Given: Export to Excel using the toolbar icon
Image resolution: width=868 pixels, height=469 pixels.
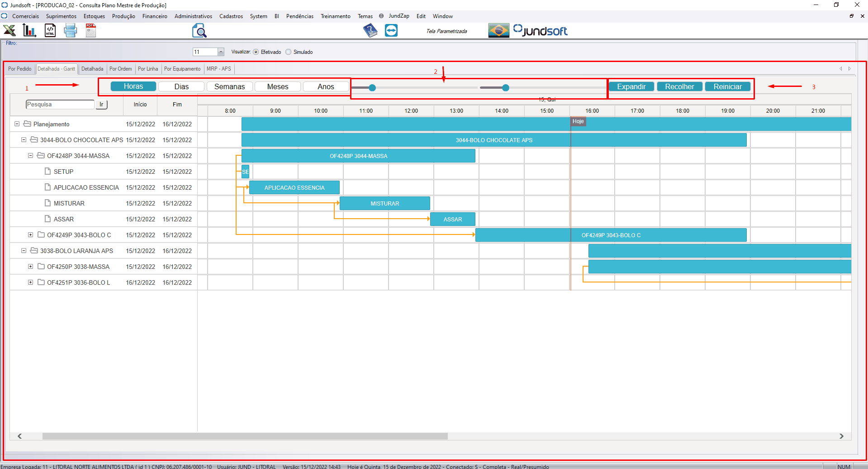Looking at the screenshot, I should tap(9, 31).
